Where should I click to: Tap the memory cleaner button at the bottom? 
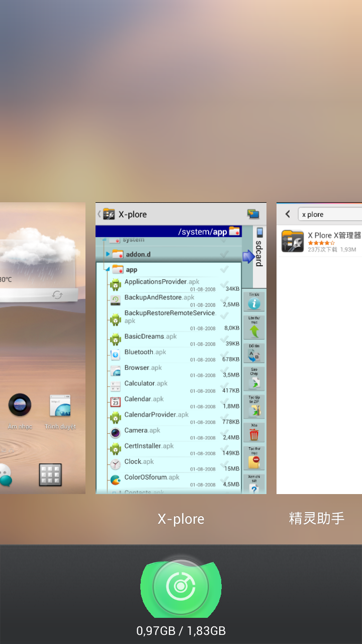181,587
